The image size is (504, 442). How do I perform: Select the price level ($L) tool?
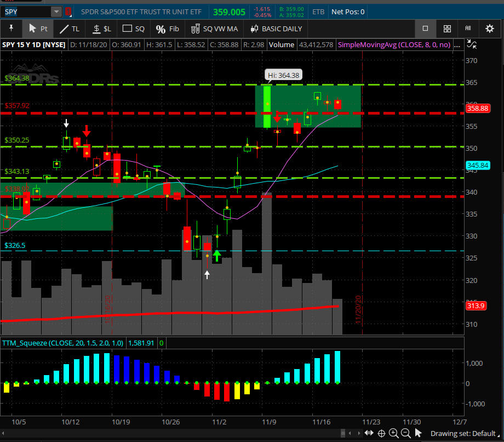101,29
